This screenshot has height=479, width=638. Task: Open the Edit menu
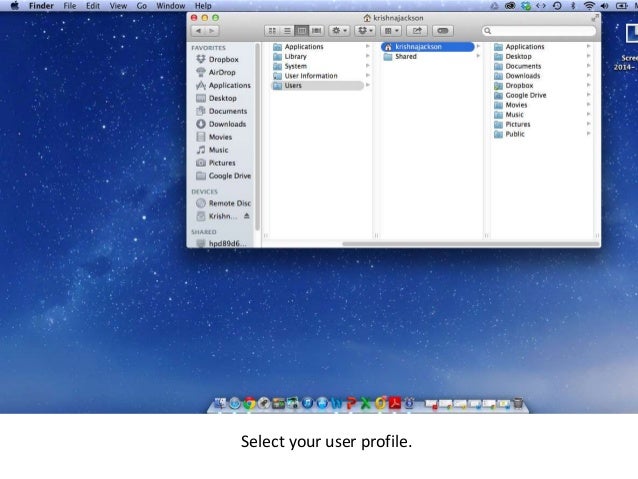(93, 6)
